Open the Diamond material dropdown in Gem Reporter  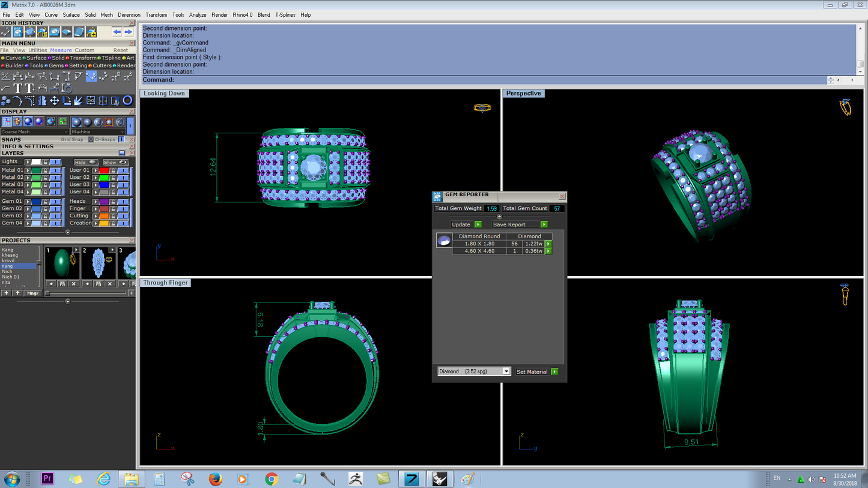pos(474,372)
